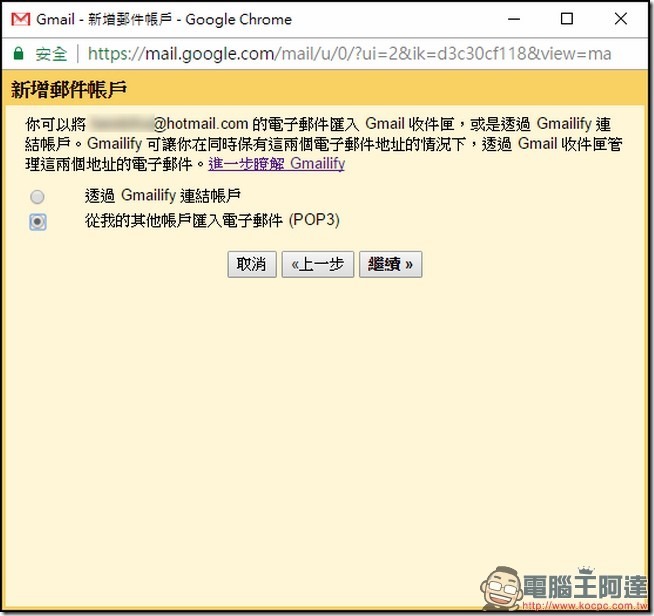The height and width of the screenshot is (616, 654).
Task: Click the green padlock security icon
Action: click(18, 53)
